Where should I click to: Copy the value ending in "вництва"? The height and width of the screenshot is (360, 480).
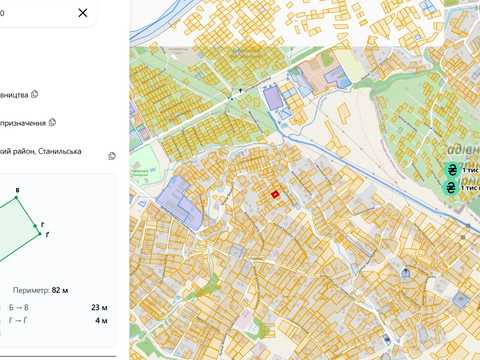tap(35, 94)
